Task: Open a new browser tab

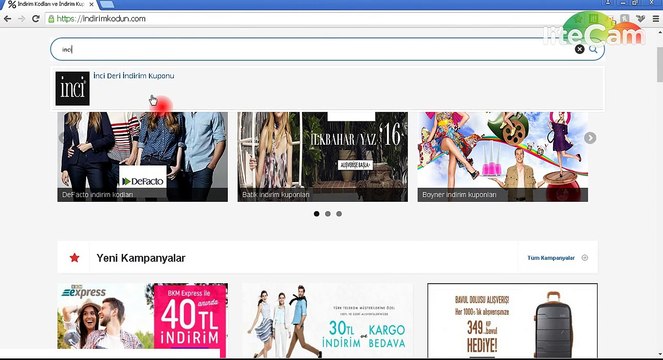Action: tap(107, 4)
